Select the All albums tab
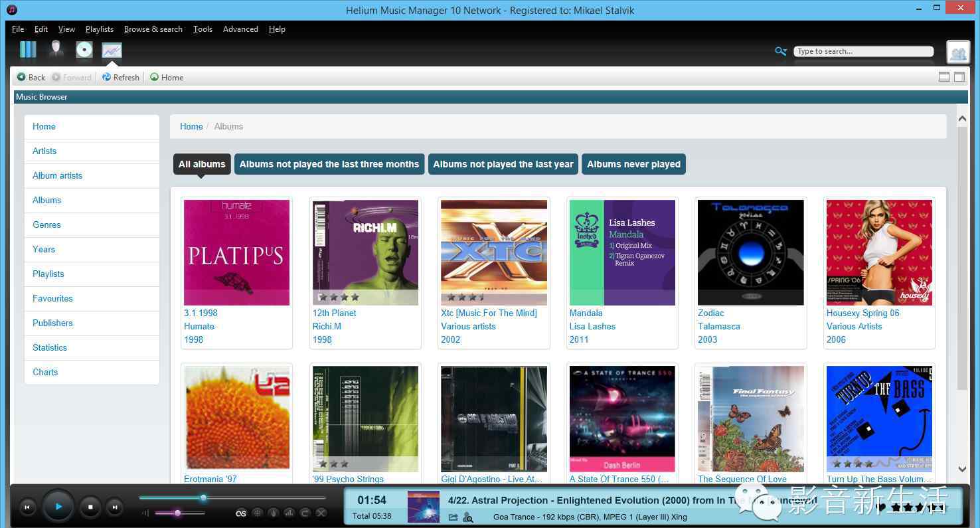 [202, 164]
